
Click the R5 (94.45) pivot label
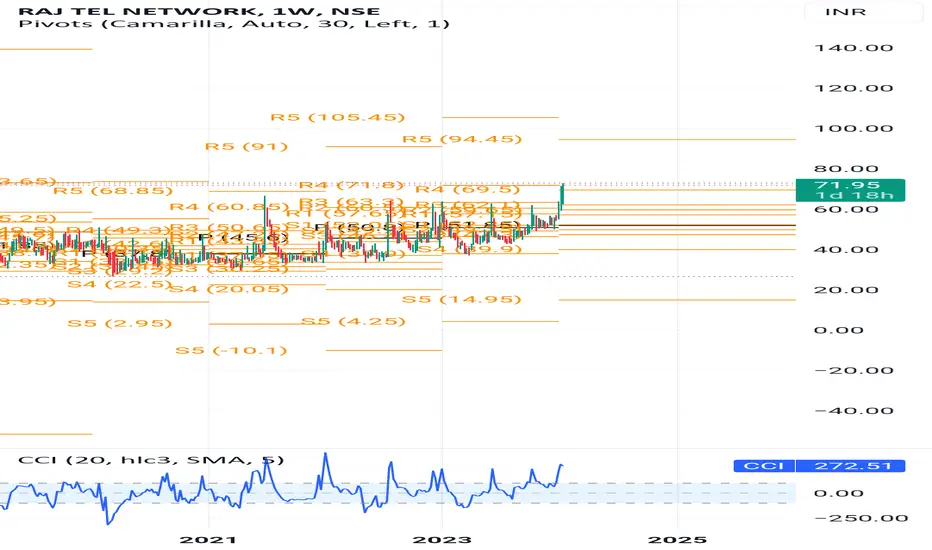pos(462,140)
